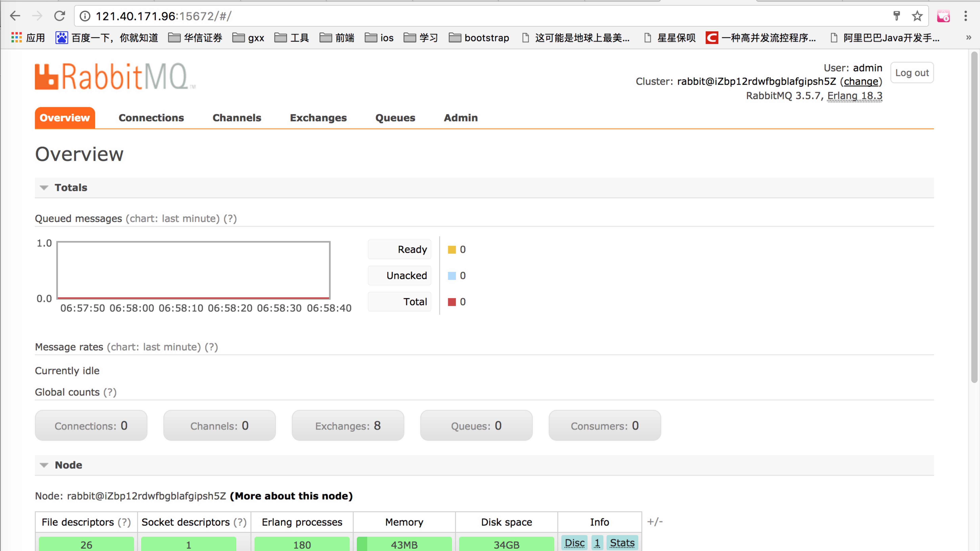Open the 前端 bookmark folder
This screenshot has width=980, height=551.
click(337, 38)
